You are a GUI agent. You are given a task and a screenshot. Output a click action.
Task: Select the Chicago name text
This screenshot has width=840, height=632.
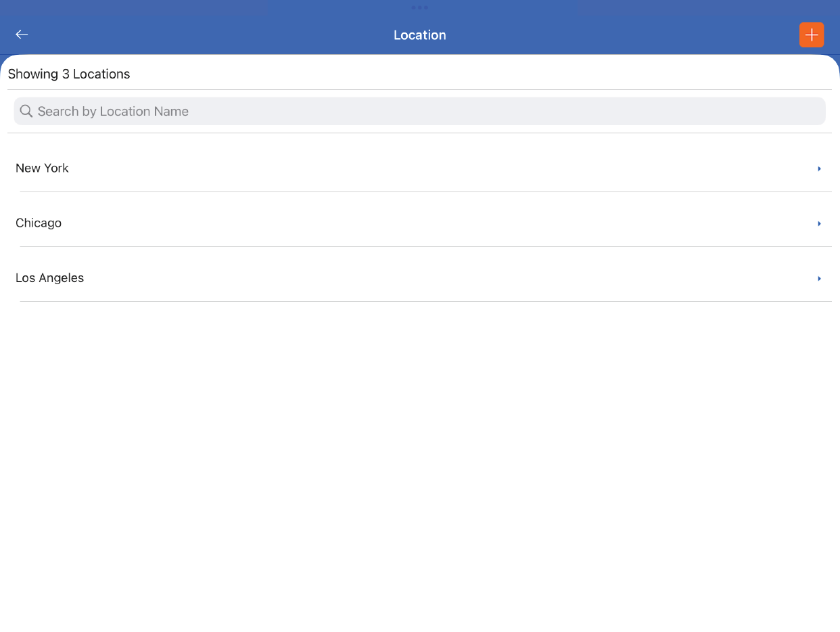tap(39, 223)
